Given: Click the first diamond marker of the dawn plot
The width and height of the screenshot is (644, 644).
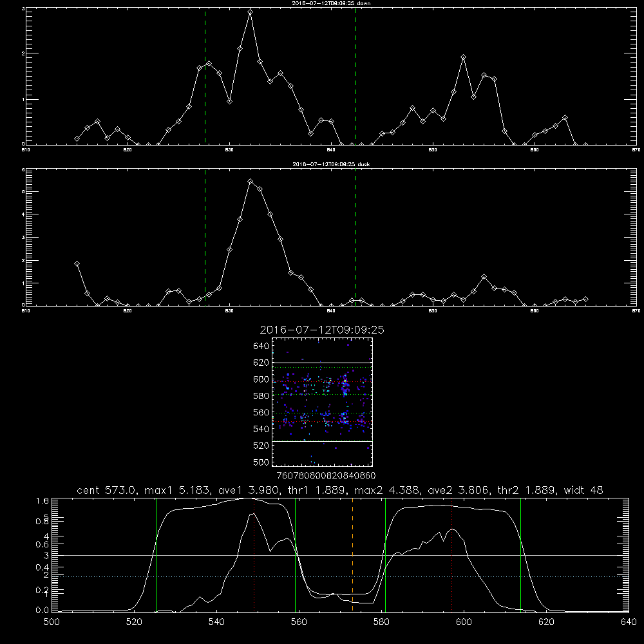Looking at the screenshot, I should pos(77,139).
